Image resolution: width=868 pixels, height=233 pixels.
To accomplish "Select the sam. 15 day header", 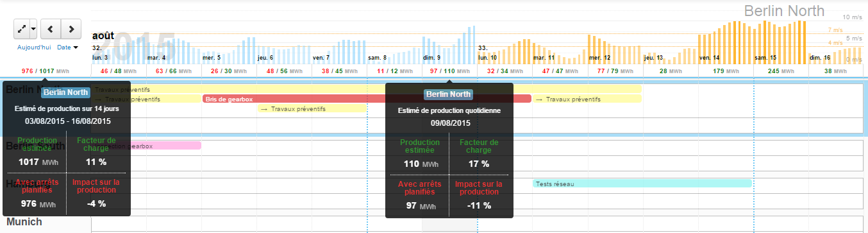I will point(765,58).
